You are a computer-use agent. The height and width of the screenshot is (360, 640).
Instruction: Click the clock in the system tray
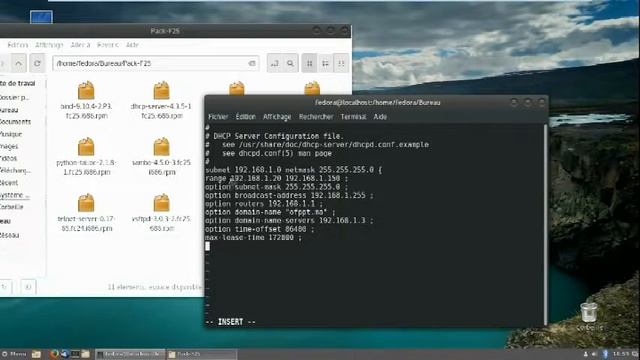click(620, 354)
